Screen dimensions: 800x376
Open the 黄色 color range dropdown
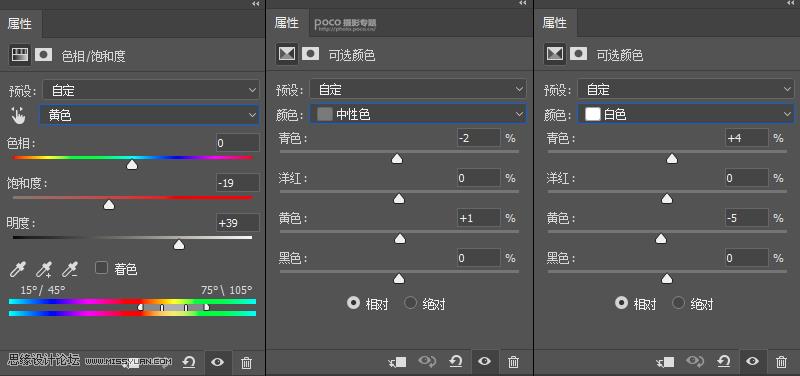pos(149,115)
